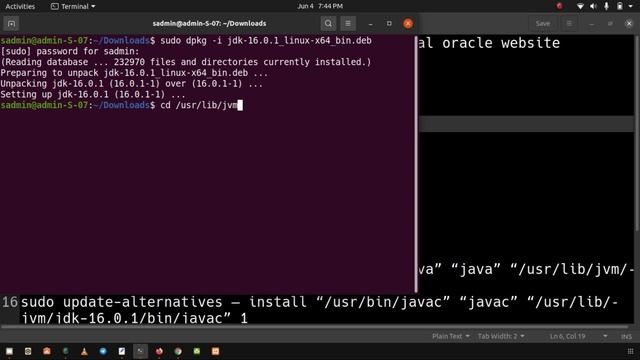Image resolution: width=640 pixels, height=360 pixels.
Task: Open the Show Applications grid icon
Action: [630, 351]
